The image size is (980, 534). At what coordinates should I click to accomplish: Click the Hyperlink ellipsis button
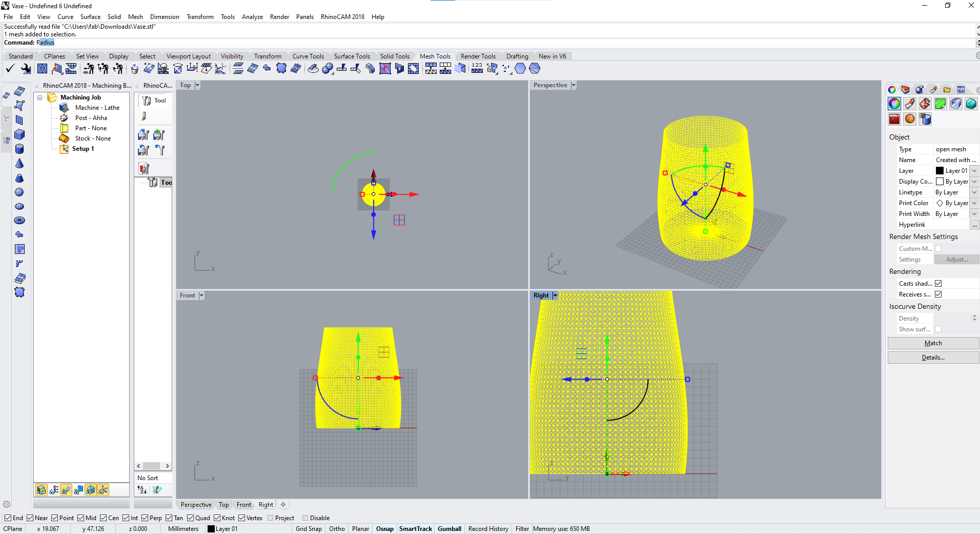[x=974, y=225]
